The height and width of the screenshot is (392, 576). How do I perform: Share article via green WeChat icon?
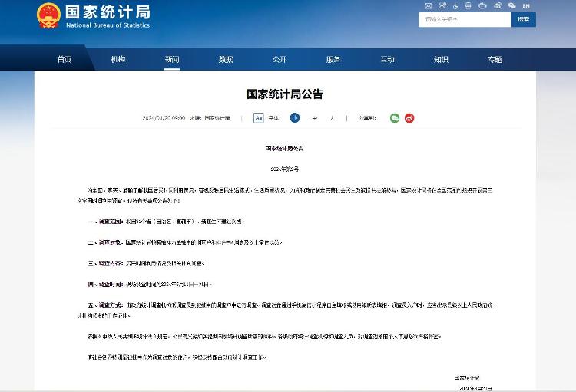[x=395, y=118]
